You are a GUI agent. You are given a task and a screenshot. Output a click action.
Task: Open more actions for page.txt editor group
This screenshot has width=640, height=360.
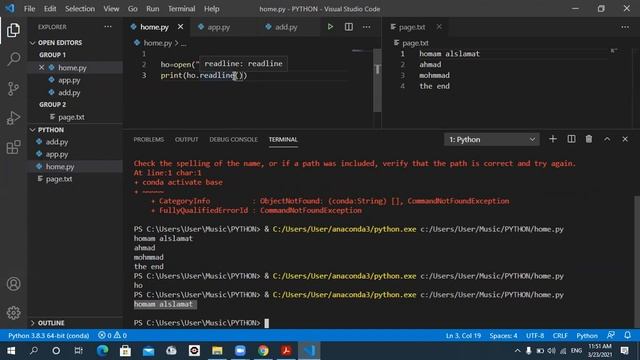coord(625,27)
